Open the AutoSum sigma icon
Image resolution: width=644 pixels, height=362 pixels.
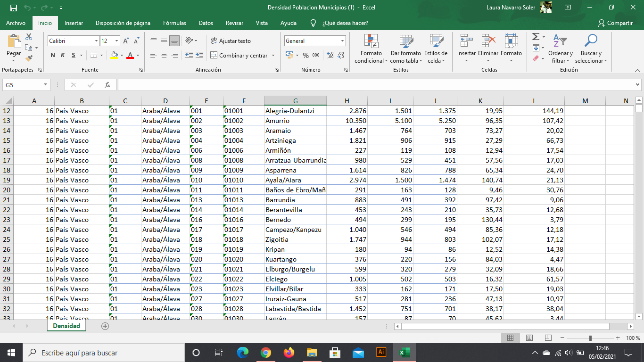[536, 37]
